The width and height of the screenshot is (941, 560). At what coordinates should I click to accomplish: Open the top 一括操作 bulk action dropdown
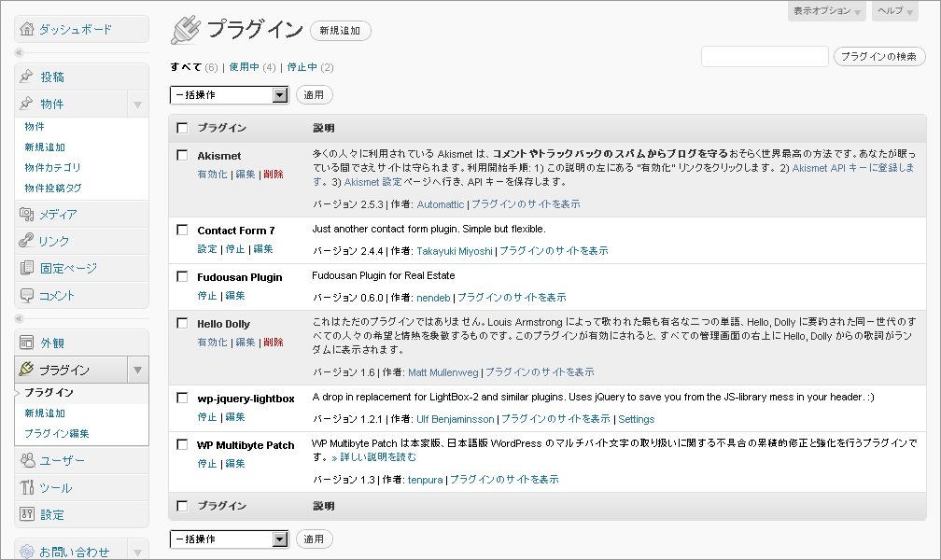click(x=229, y=95)
